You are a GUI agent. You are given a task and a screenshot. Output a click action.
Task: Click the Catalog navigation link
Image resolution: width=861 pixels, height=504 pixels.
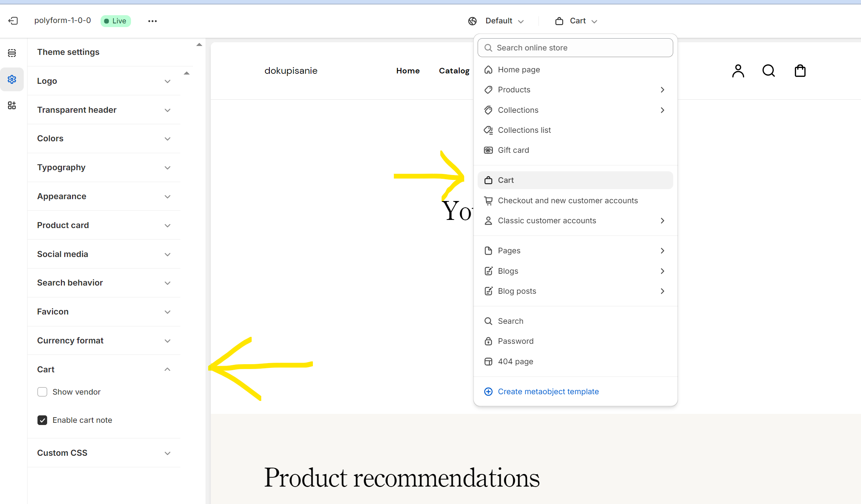click(454, 71)
